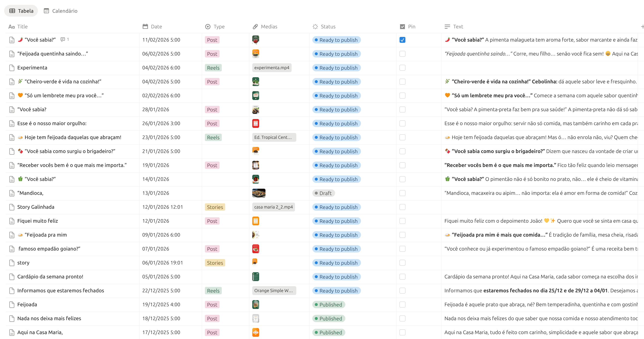Click the Aa icon on the Title column header
Screen dimensions: 644x339
pos(11,27)
